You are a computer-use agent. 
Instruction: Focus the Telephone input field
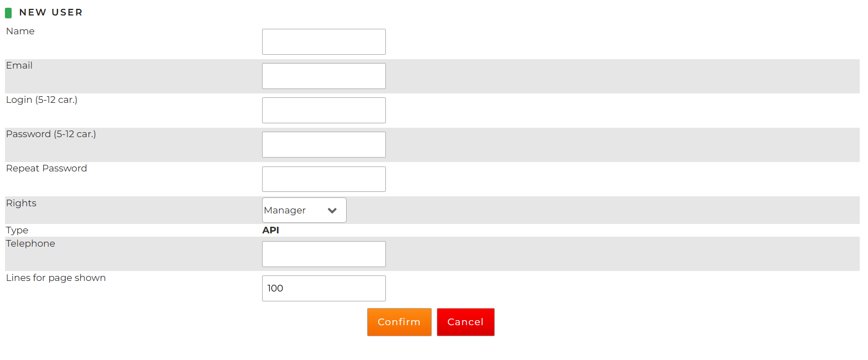point(324,254)
